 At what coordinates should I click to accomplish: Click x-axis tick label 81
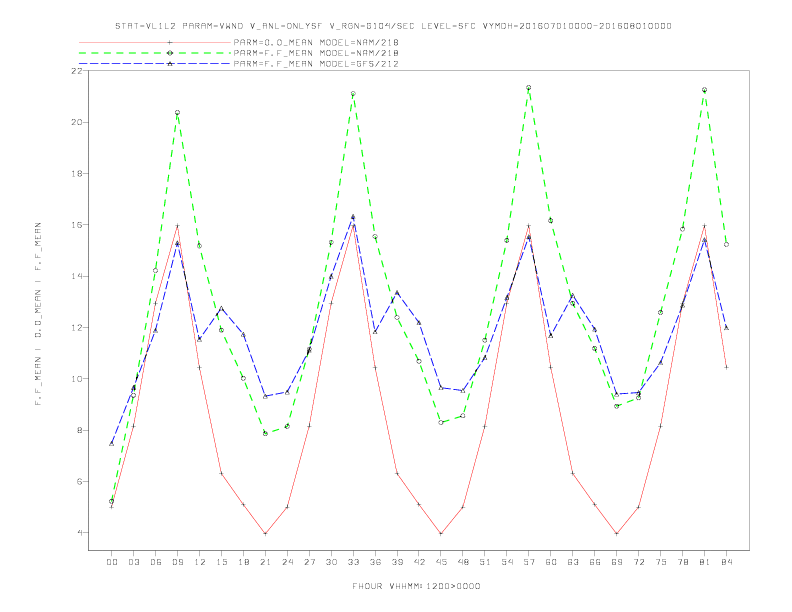(705, 562)
